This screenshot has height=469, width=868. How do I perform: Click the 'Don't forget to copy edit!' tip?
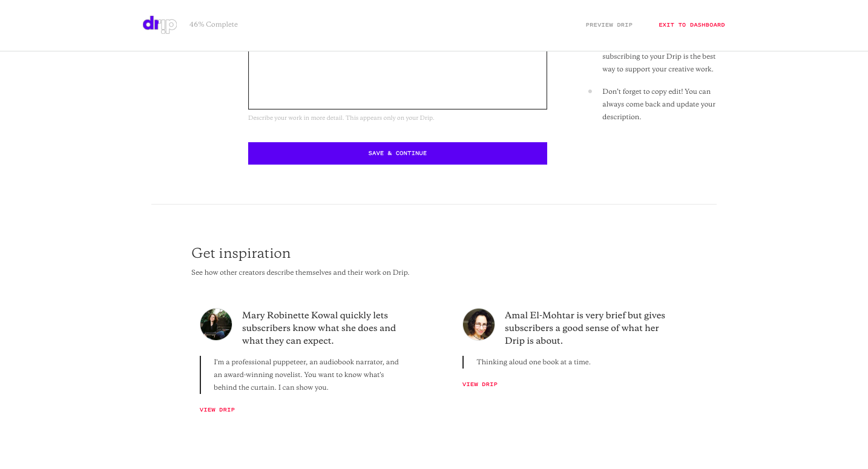[659, 104]
